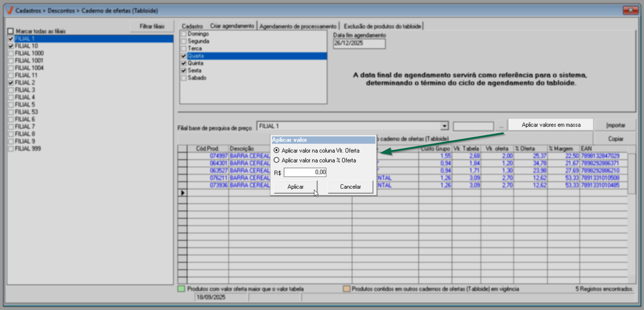The height and width of the screenshot is (310, 644).
Task: Click the current row arrow indicator in grid
Action: click(182, 193)
